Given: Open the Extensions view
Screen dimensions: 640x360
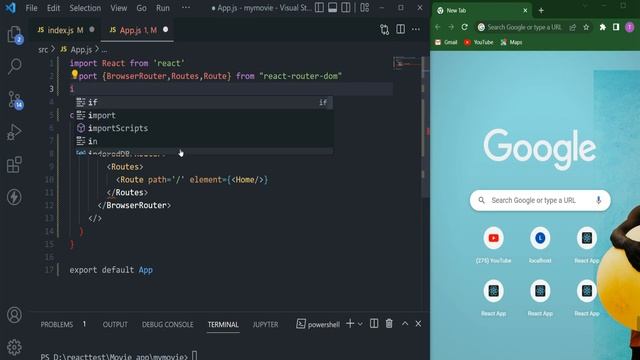Looking at the screenshot, I should click(x=14, y=164).
